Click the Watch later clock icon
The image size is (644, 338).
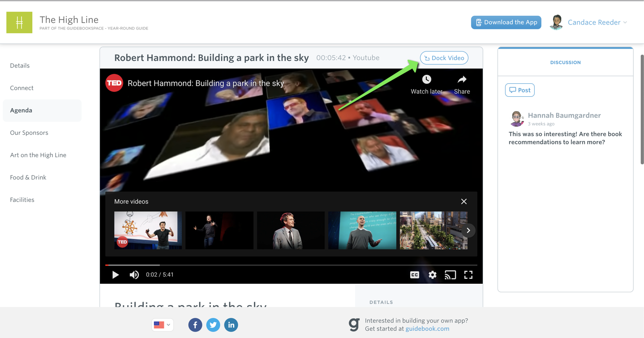point(426,80)
